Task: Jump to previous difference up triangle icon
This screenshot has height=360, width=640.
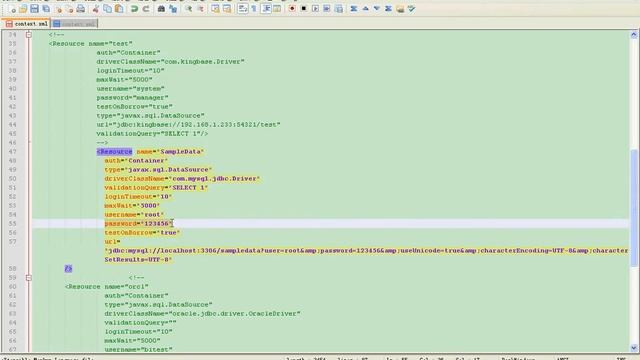Action: tap(365, 9)
